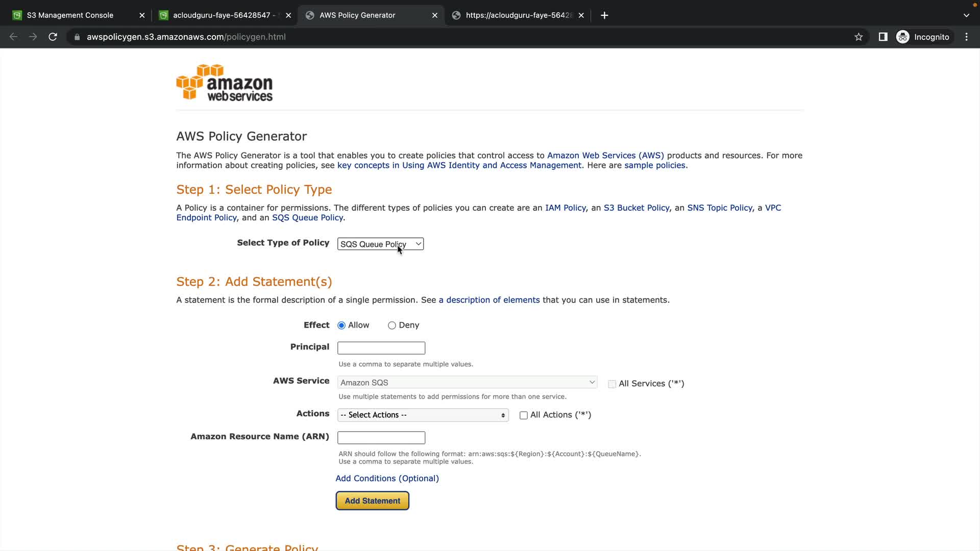Open the Select Type of Policy dropdown

pyautogui.click(x=380, y=244)
